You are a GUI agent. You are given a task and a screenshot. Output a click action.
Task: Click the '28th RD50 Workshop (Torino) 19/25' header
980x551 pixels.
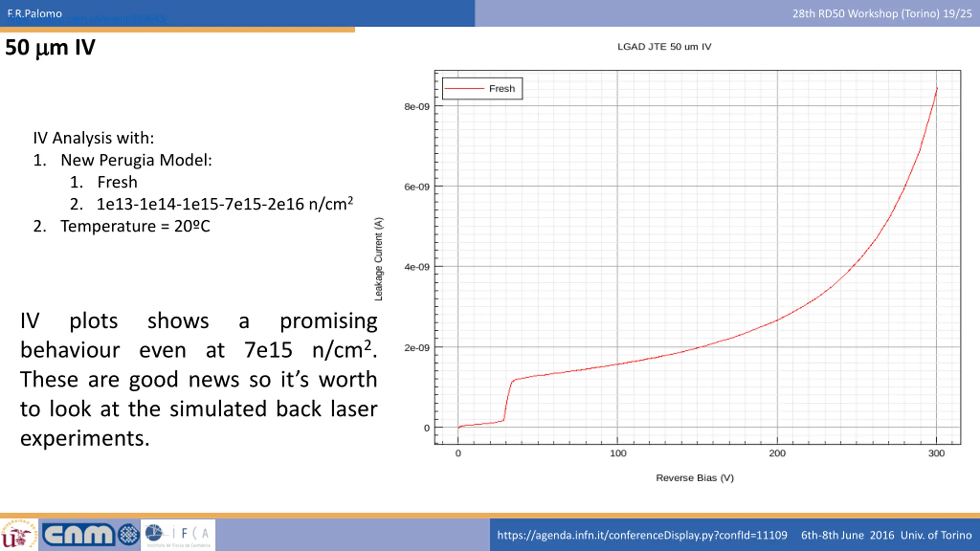[x=882, y=13]
